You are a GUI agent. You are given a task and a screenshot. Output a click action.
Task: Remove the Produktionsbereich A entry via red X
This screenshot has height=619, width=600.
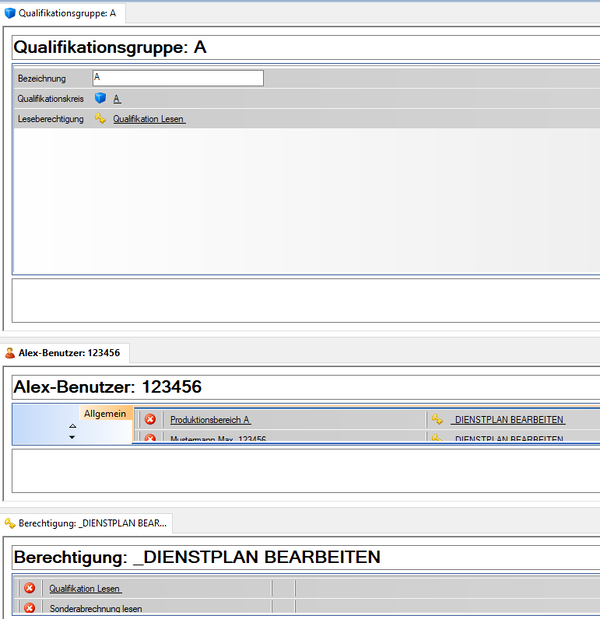(150, 420)
